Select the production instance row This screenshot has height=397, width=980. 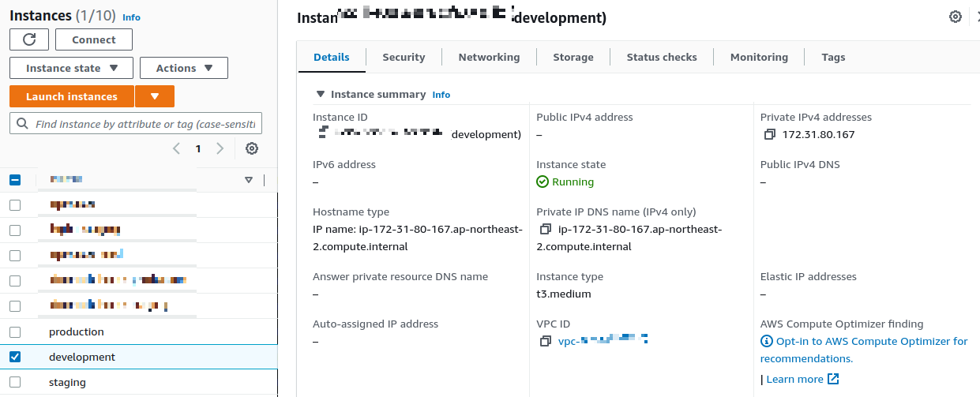[139, 331]
